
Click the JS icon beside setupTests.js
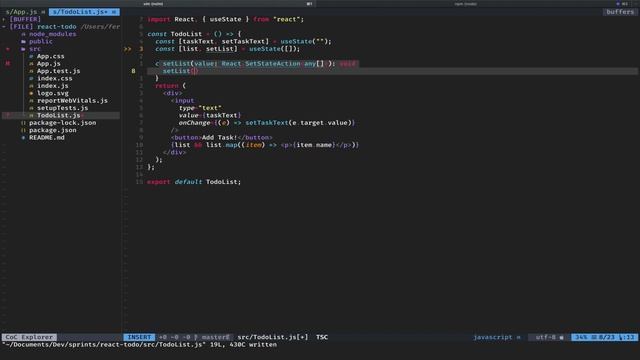[31, 107]
